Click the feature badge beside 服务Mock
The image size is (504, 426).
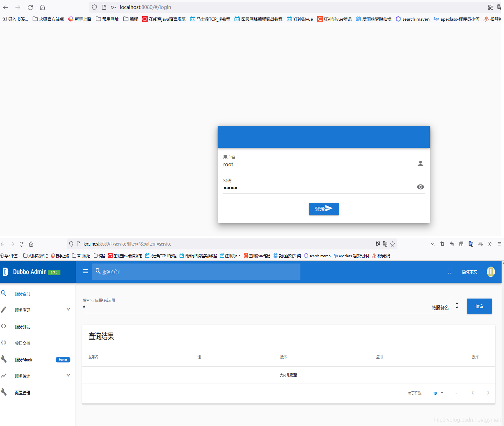[63, 360]
